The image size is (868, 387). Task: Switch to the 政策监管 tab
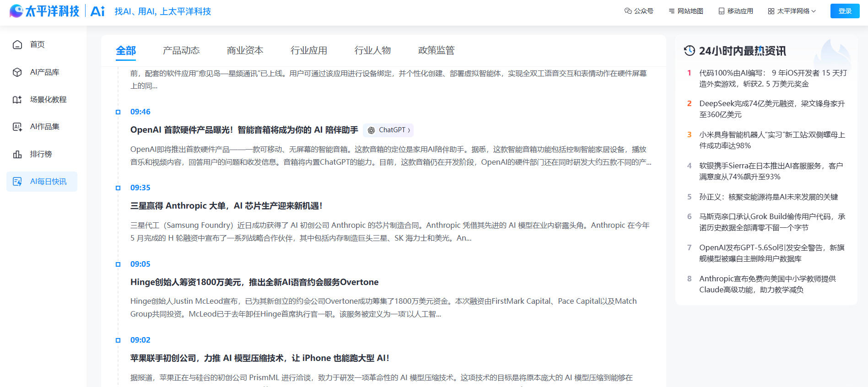437,50
